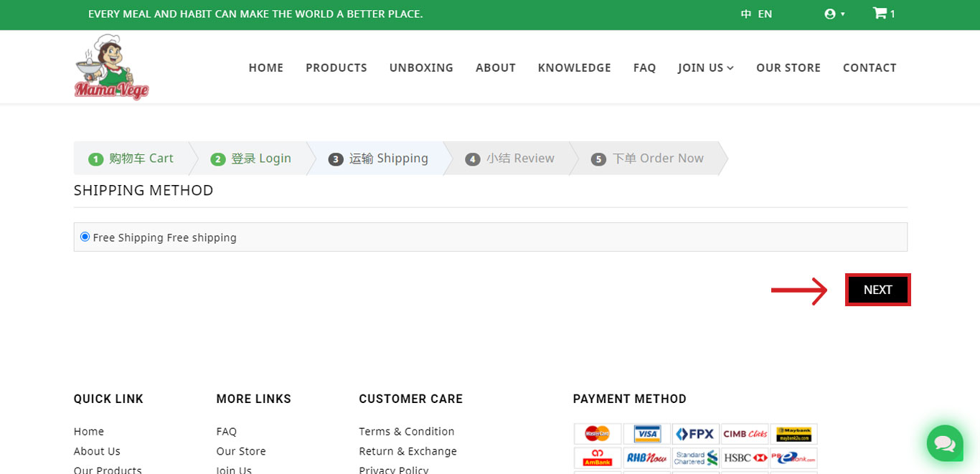The height and width of the screenshot is (474, 980).
Task: Expand the user account dropdown
Action: point(834,14)
